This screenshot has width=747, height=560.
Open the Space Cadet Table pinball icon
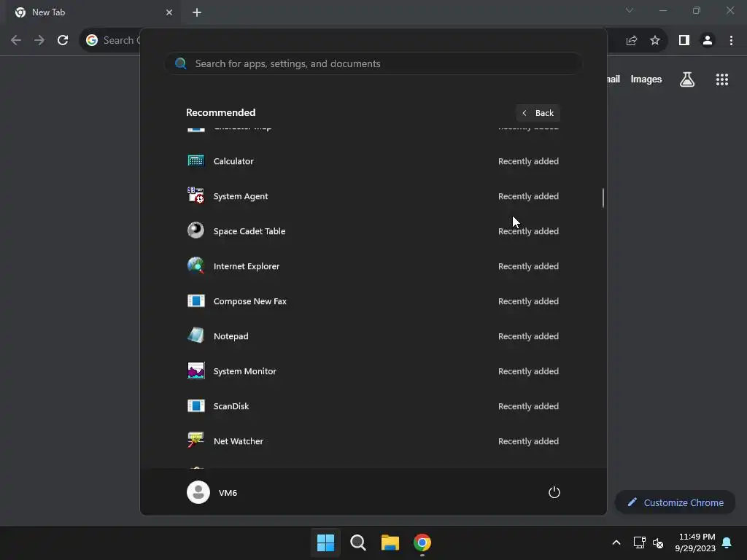pyautogui.click(x=196, y=230)
